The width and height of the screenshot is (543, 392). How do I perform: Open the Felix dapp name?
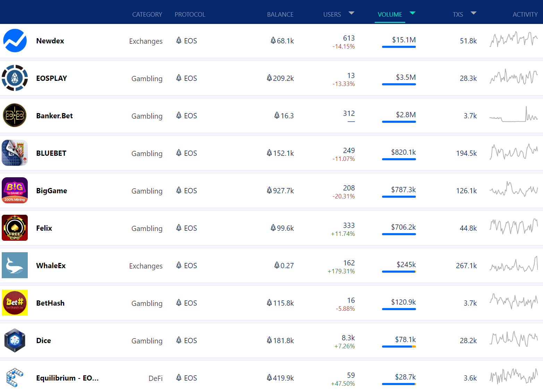44,228
